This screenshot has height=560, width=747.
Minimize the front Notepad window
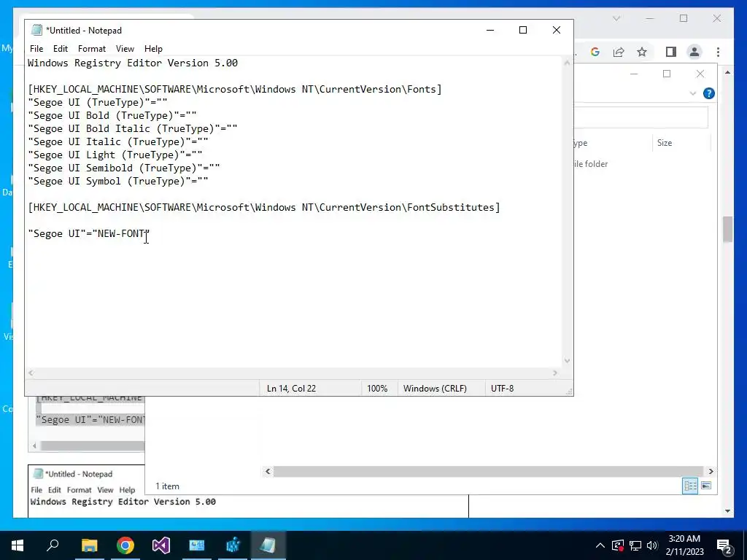click(489, 30)
